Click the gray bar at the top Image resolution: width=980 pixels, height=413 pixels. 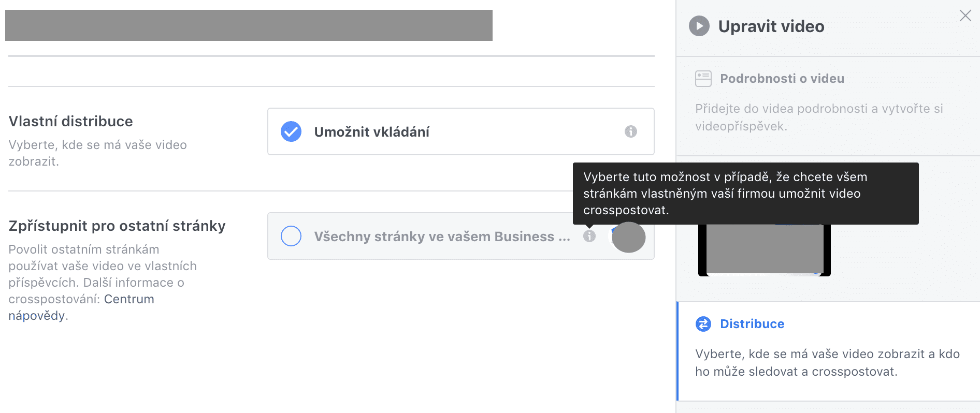249,25
